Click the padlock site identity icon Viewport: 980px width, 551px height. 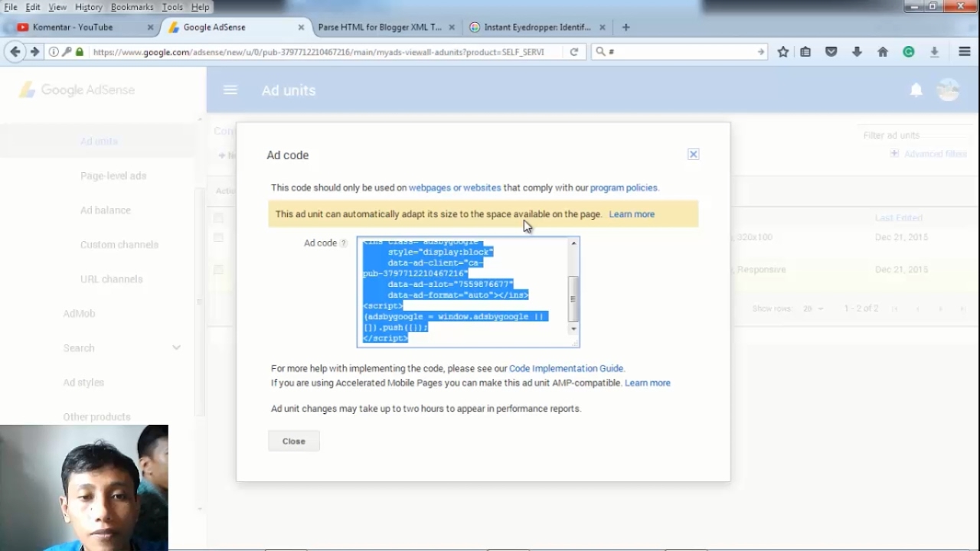[80, 52]
